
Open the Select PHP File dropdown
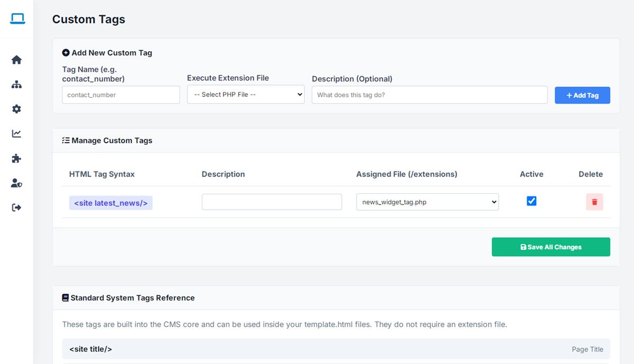(x=246, y=95)
